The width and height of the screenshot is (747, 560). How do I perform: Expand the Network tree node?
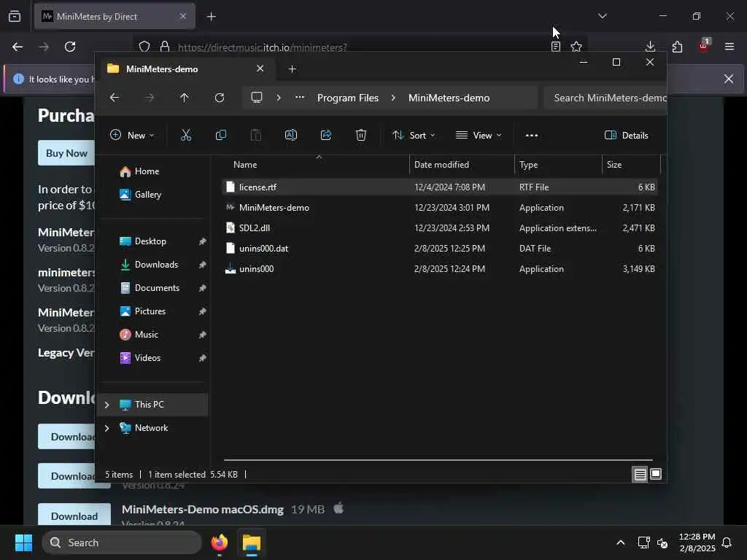[107, 428]
